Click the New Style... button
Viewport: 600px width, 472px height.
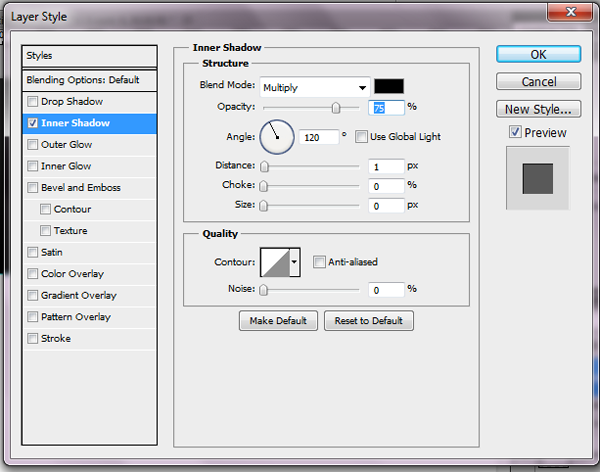[538, 109]
